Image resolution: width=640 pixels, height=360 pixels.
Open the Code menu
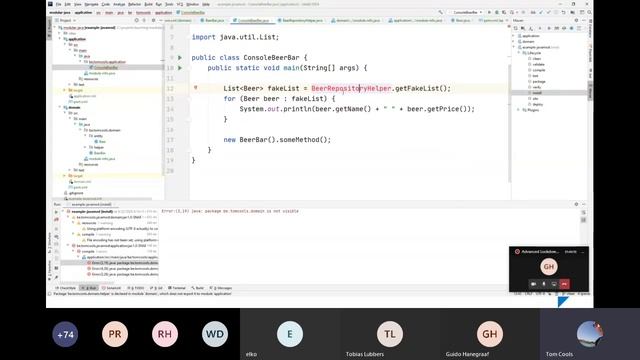tap(105, 4)
